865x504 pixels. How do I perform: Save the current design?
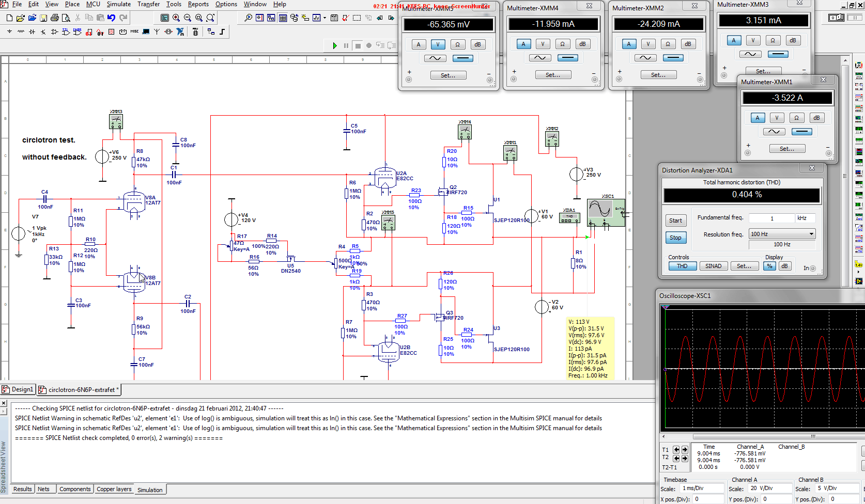(x=43, y=18)
